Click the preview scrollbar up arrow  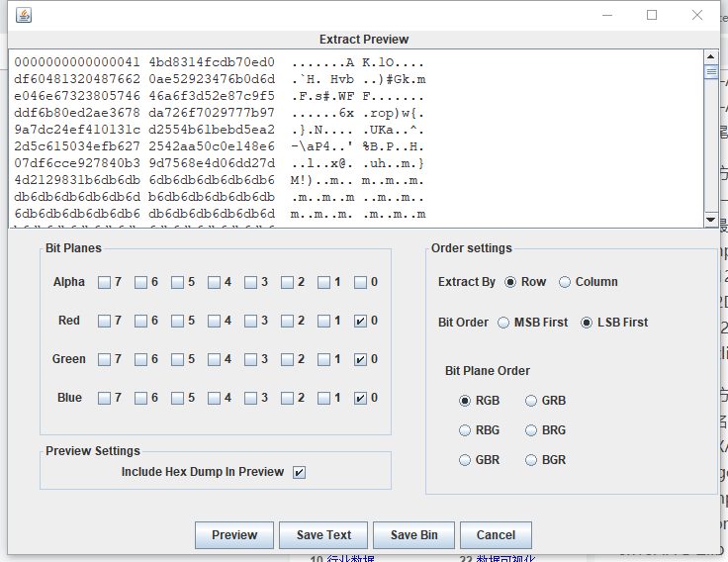pos(711,57)
